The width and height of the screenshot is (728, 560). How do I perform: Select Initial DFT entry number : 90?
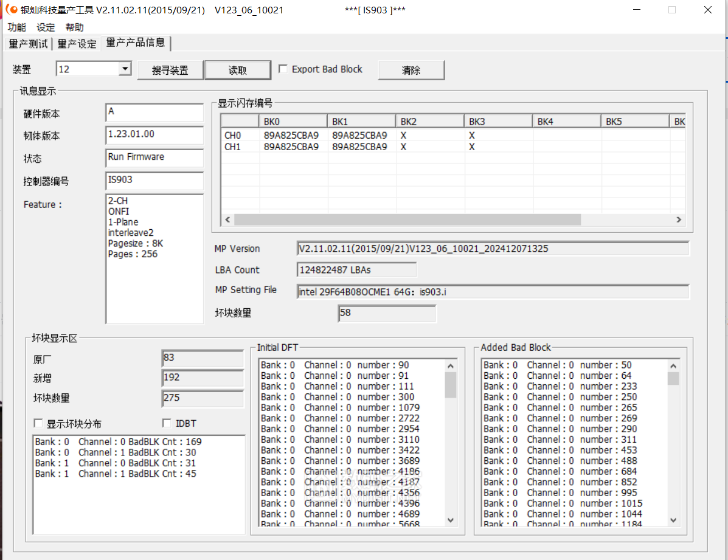[x=335, y=365]
